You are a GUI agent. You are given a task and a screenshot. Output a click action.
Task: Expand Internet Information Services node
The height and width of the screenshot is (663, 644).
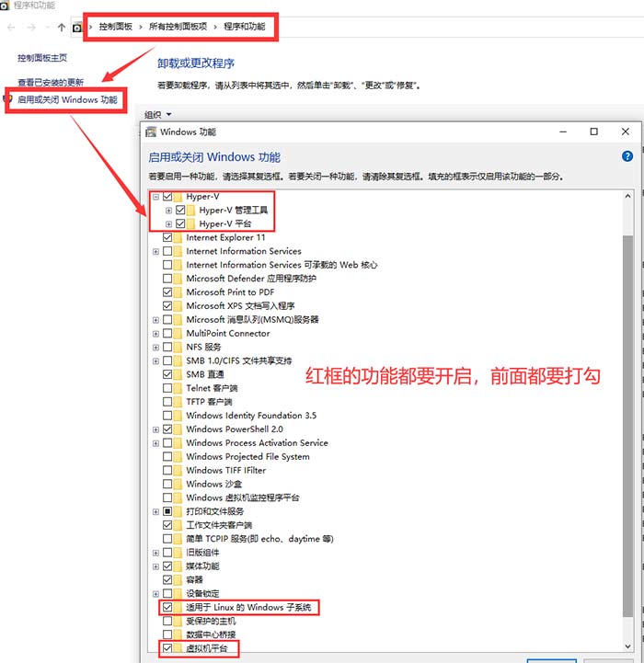[155, 252]
